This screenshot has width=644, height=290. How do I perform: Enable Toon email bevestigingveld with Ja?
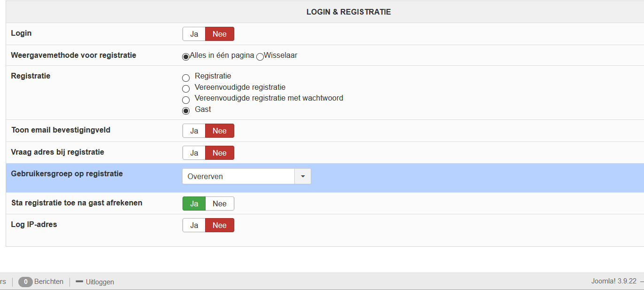click(x=194, y=131)
